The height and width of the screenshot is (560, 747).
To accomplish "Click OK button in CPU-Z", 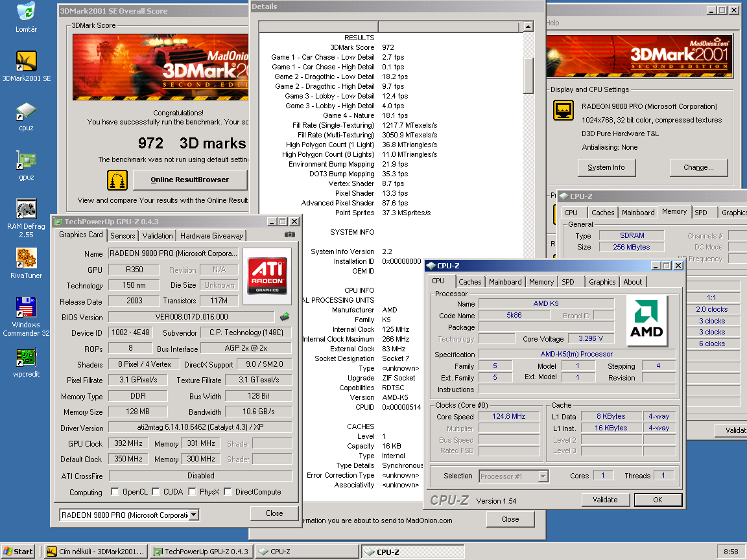I will click(x=658, y=500).
